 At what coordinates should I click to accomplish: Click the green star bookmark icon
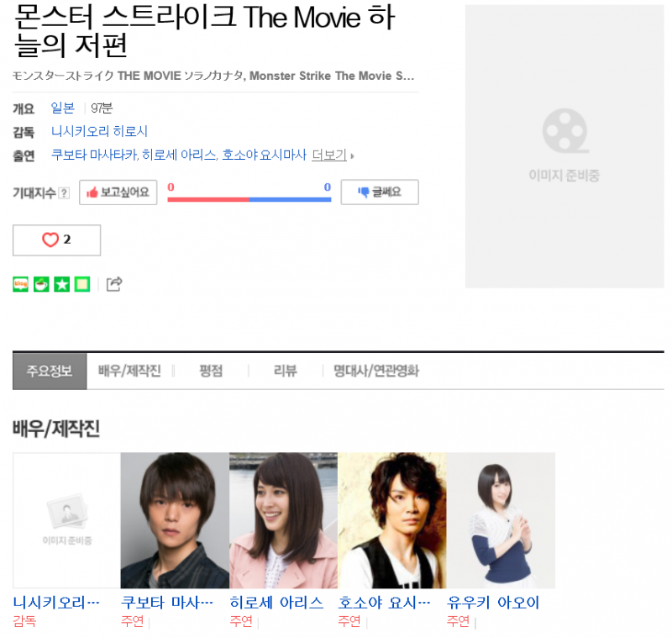[x=61, y=284]
